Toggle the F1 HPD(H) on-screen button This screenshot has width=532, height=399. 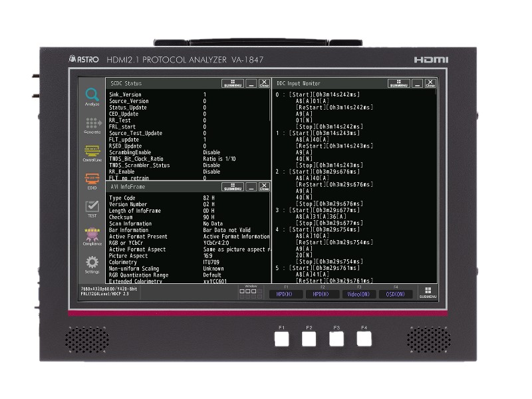pyautogui.click(x=285, y=294)
